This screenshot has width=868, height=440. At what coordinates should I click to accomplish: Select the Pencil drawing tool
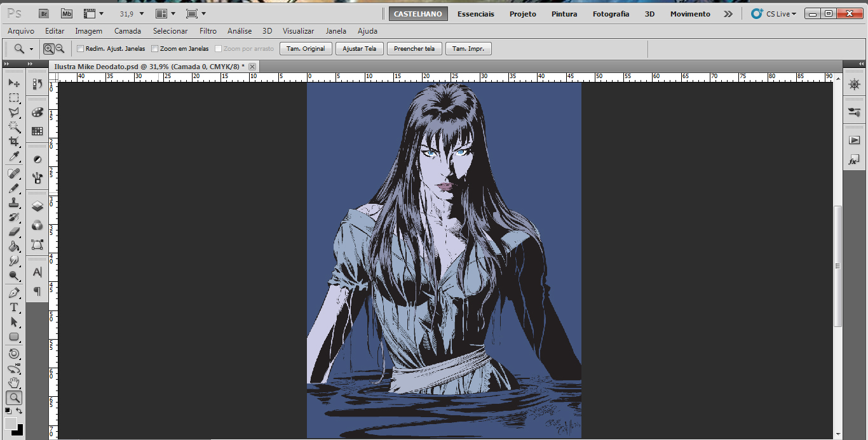pyautogui.click(x=13, y=188)
